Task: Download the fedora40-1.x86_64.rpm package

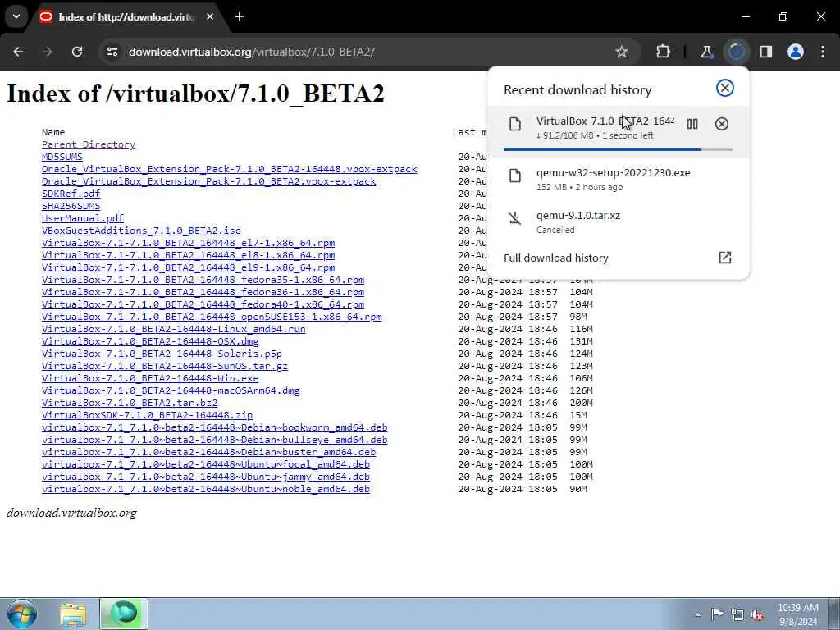Action: (x=203, y=305)
